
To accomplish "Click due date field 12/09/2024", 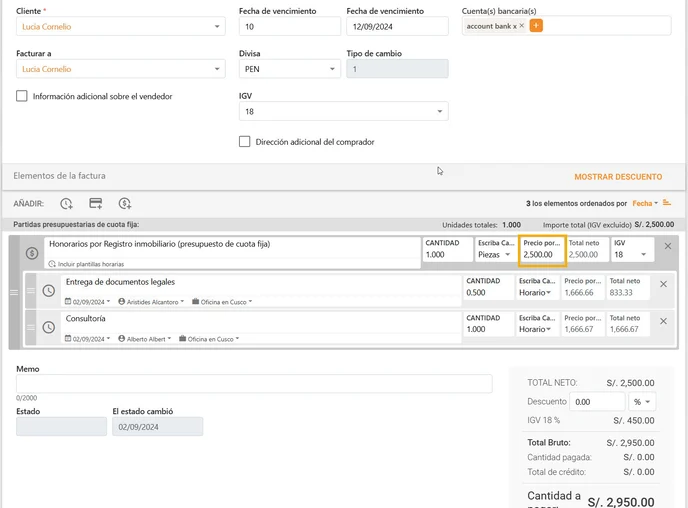I will tap(397, 26).
